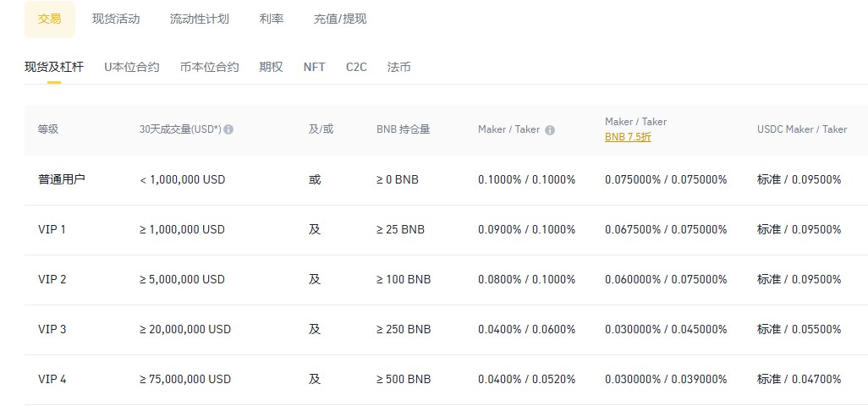Click 及/或 column header
Screen dimensions: 868x406
pos(321,129)
